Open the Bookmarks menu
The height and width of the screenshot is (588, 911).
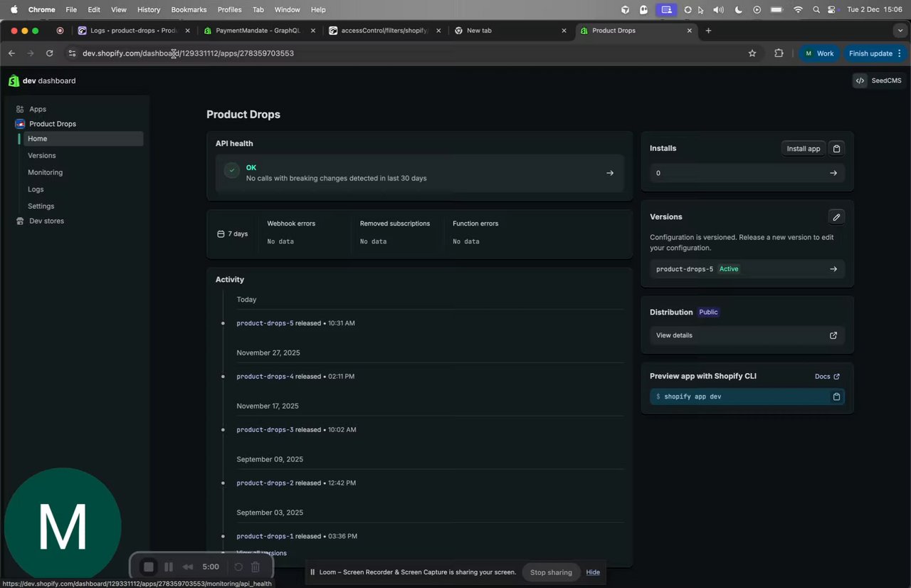(189, 9)
